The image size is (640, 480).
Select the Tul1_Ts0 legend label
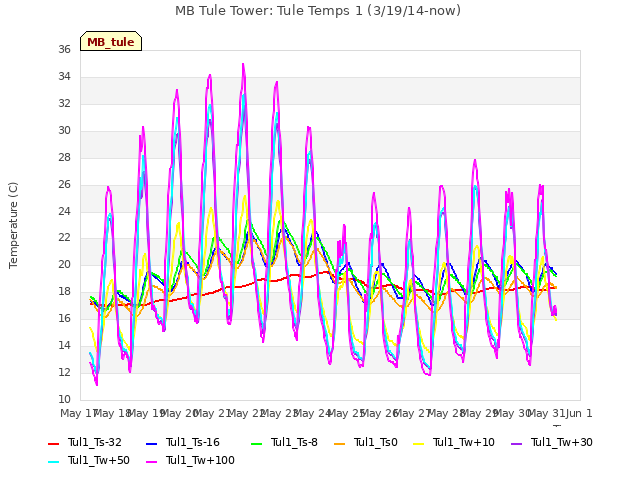pyautogui.click(x=376, y=442)
